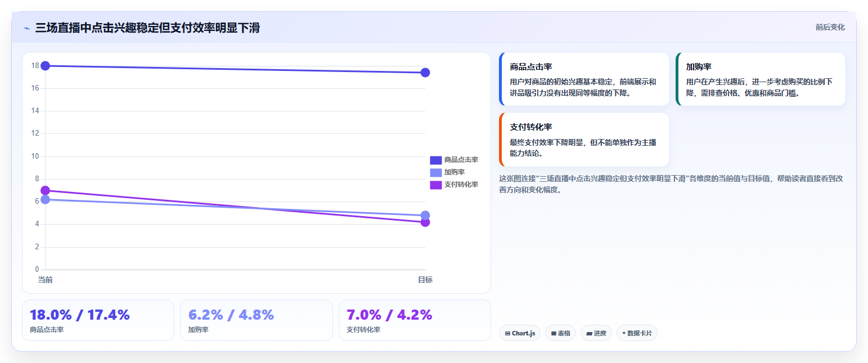
Task: Open the 18.0% / 17.4% stat card
Action: [x=98, y=320]
